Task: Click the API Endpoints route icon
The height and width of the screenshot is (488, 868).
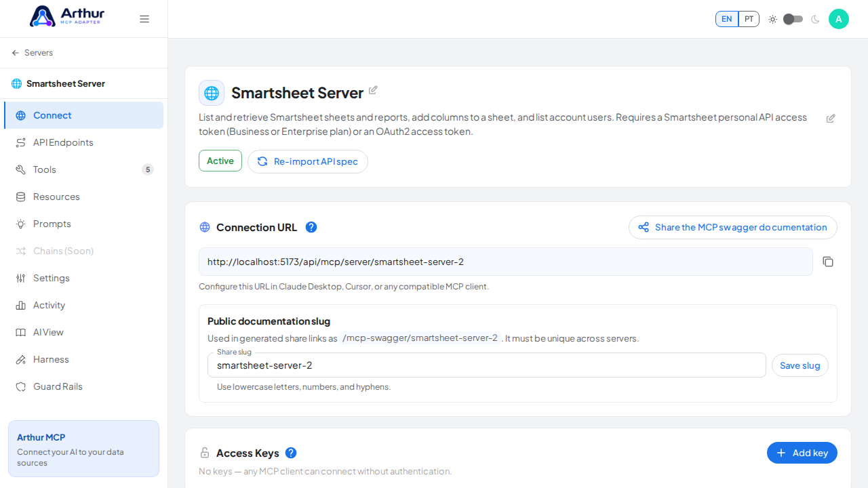Action: coord(20,142)
